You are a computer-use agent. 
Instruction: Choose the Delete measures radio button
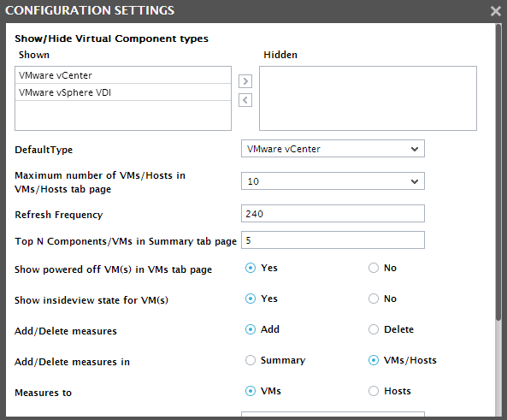tap(374, 329)
